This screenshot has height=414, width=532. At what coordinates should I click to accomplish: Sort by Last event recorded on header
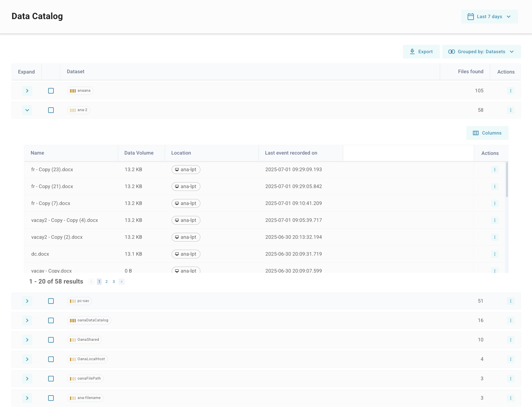pos(291,153)
